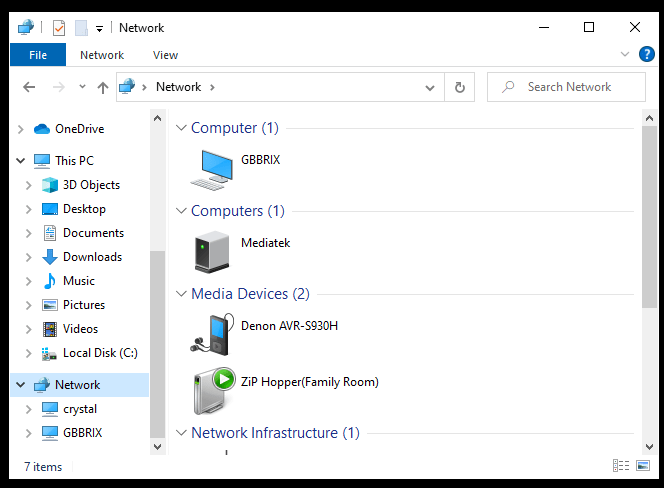The height and width of the screenshot is (488, 664).
Task: Open the File menu
Action: [38, 55]
